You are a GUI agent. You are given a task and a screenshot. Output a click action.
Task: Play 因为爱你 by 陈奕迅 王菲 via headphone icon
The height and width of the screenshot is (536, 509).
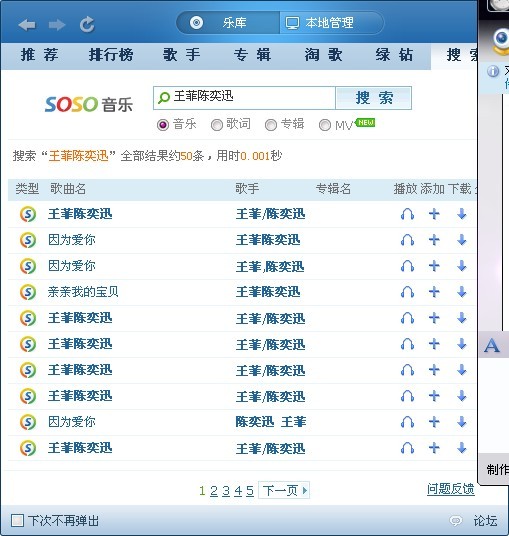coord(407,422)
